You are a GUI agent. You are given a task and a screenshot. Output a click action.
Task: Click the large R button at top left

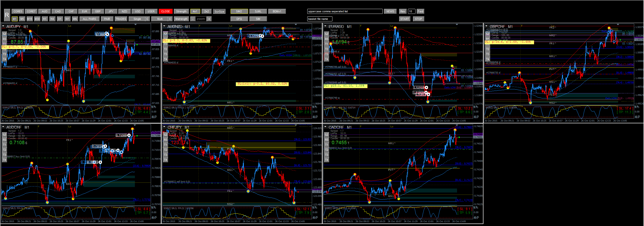tap(7, 15)
